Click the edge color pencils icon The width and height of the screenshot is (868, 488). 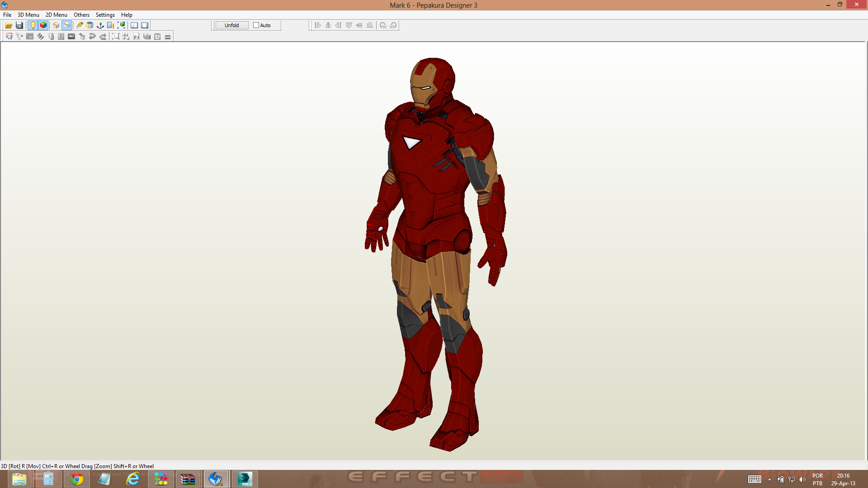point(40,37)
